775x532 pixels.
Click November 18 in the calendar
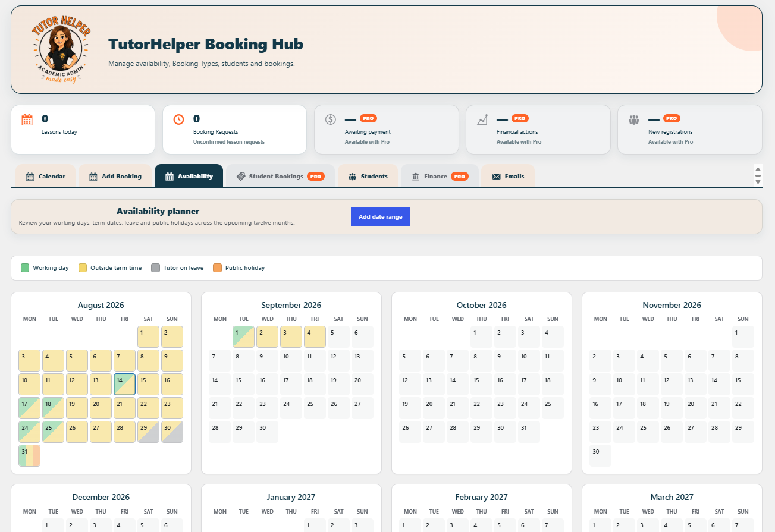click(x=648, y=408)
